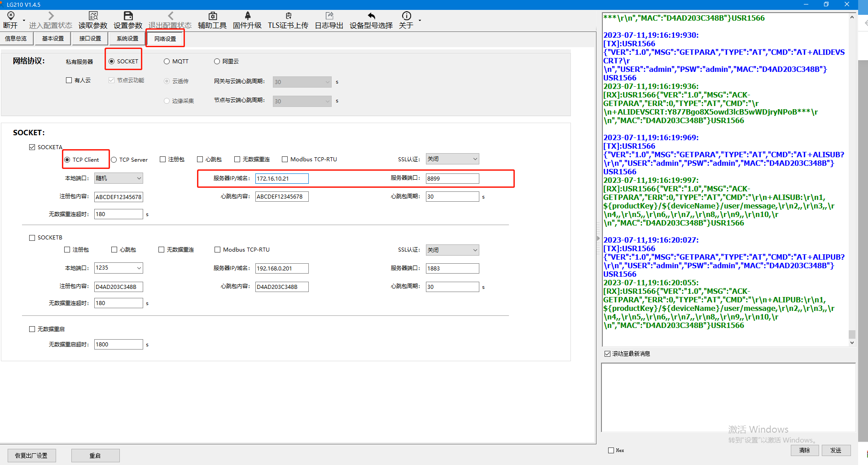Viewport: 868px width, 465px height.
Task: Toggle 滚动至最新消息 checkbox
Action: click(x=607, y=354)
